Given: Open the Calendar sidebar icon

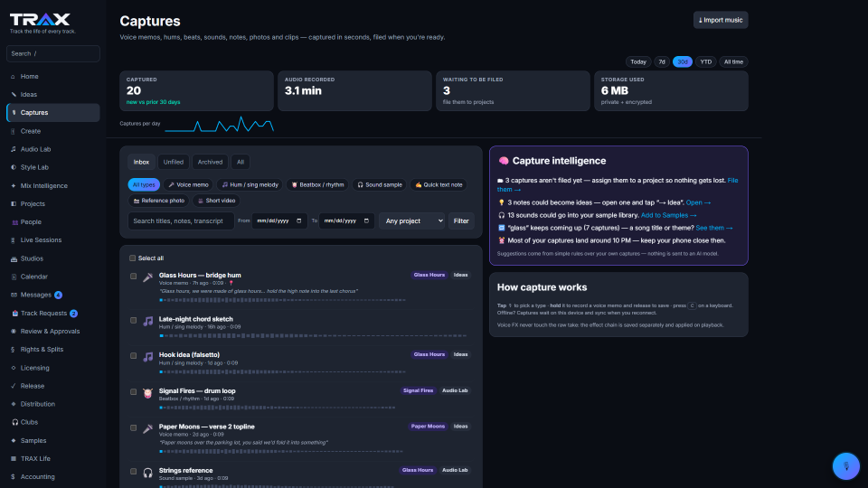Looking at the screenshot, I should 14,277.
